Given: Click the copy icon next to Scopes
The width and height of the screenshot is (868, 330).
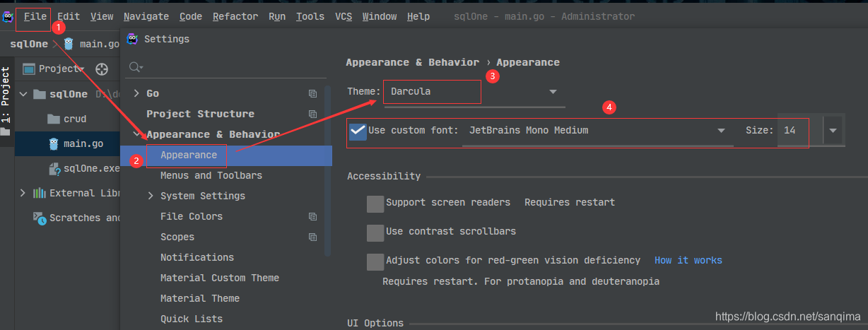Looking at the screenshot, I should (x=312, y=237).
